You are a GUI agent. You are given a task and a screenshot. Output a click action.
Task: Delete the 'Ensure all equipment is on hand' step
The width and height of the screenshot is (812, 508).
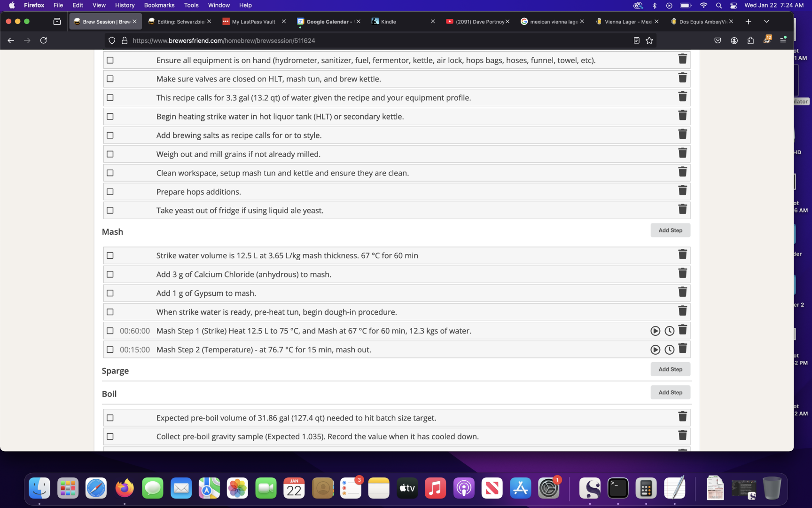(682, 59)
